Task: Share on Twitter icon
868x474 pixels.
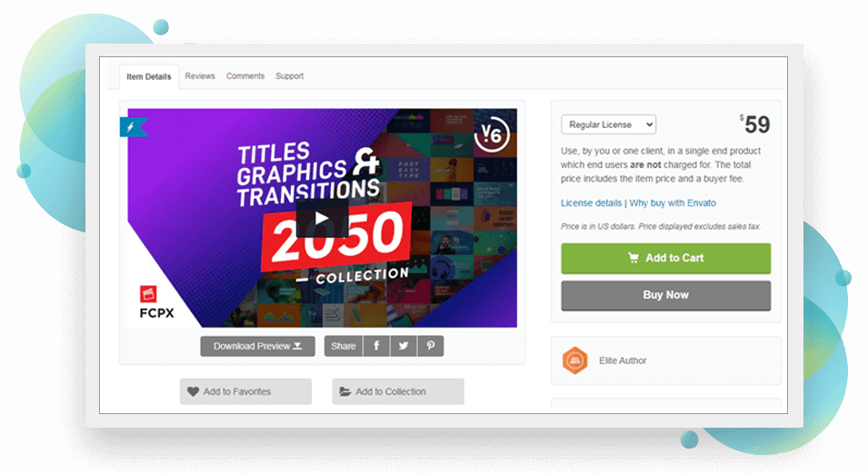Action: (404, 346)
